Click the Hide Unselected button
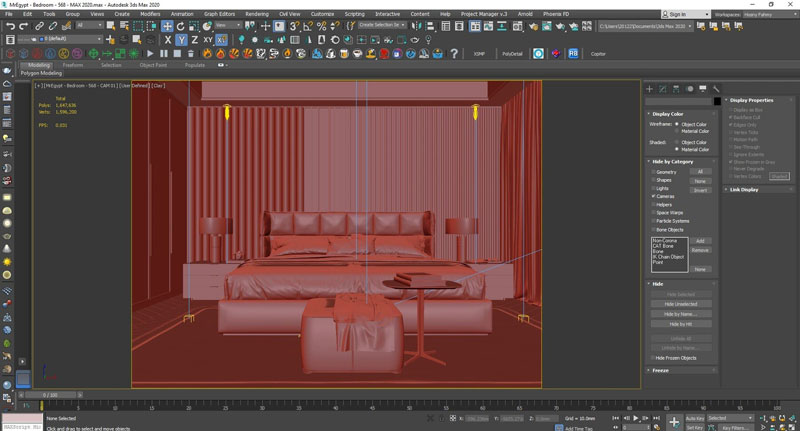 (x=679, y=304)
